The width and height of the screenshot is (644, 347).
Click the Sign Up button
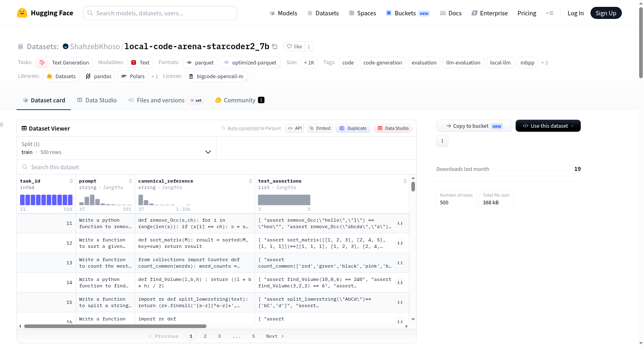(x=606, y=13)
